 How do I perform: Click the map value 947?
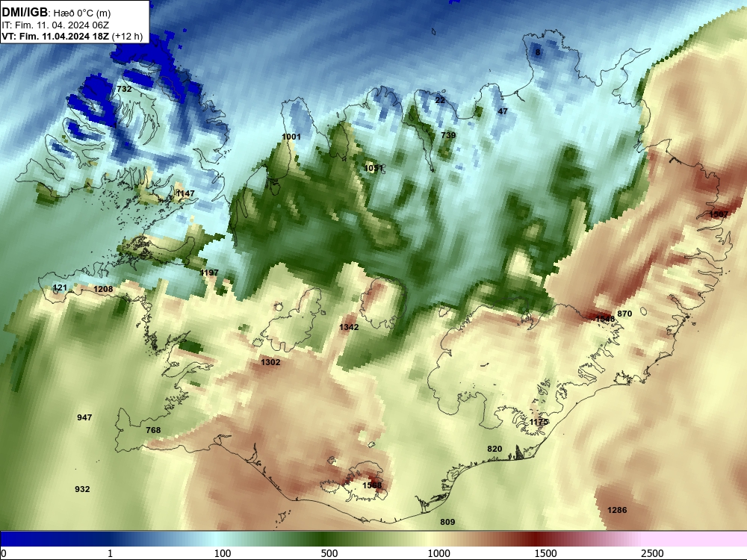pyautogui.click(x=84, y=417)
